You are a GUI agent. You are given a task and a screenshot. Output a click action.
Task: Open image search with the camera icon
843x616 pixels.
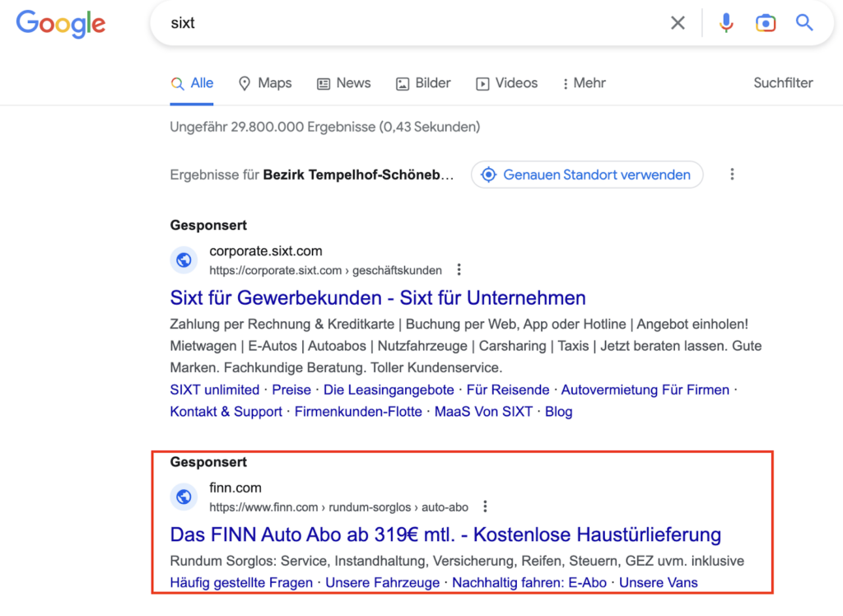(765, 23)
